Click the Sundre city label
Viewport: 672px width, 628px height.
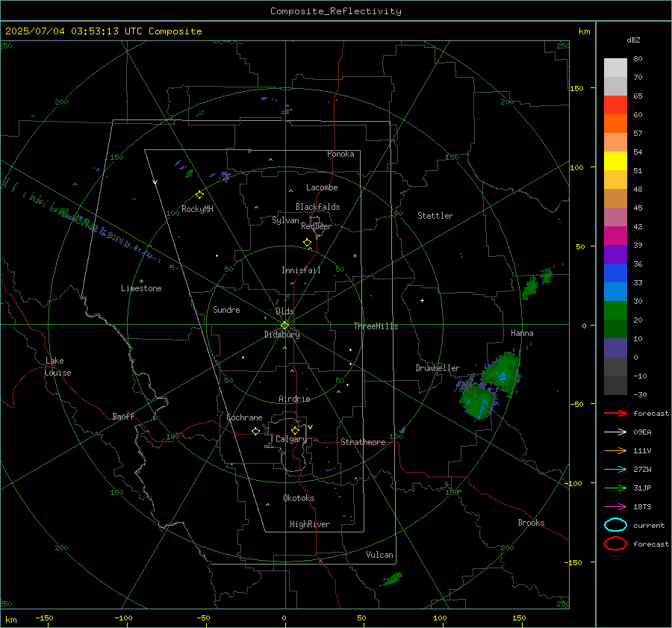pyautogui.click(x=226, y=309)
